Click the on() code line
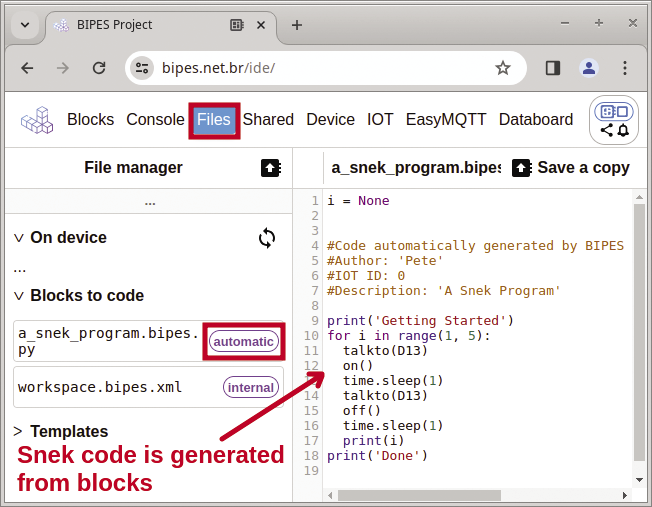Viewport: 652px width, 507px height. (358, 366)
